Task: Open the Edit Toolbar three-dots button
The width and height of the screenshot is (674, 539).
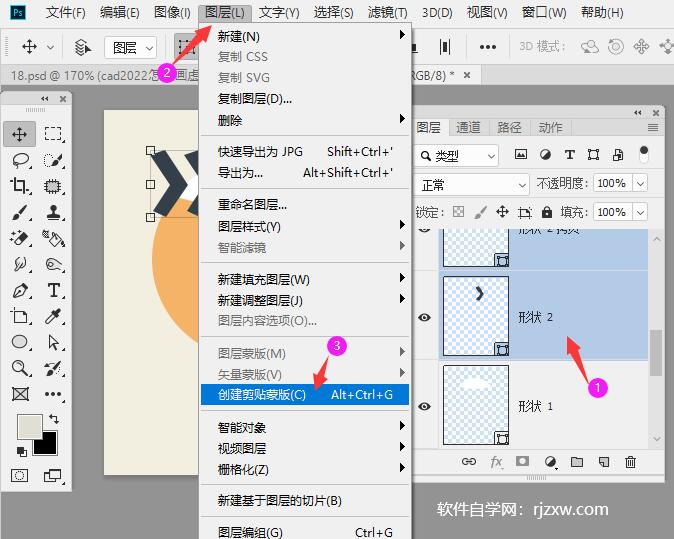Action: pos(53,394)
